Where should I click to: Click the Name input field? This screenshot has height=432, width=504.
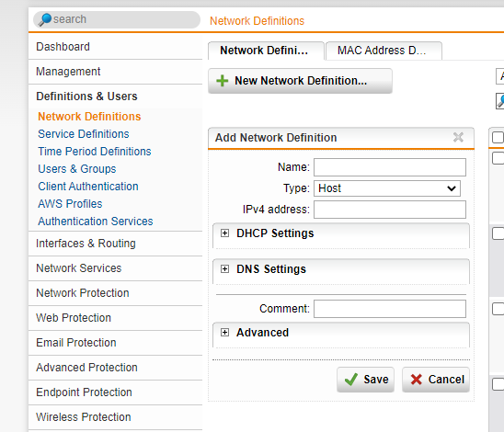(390, 167)
